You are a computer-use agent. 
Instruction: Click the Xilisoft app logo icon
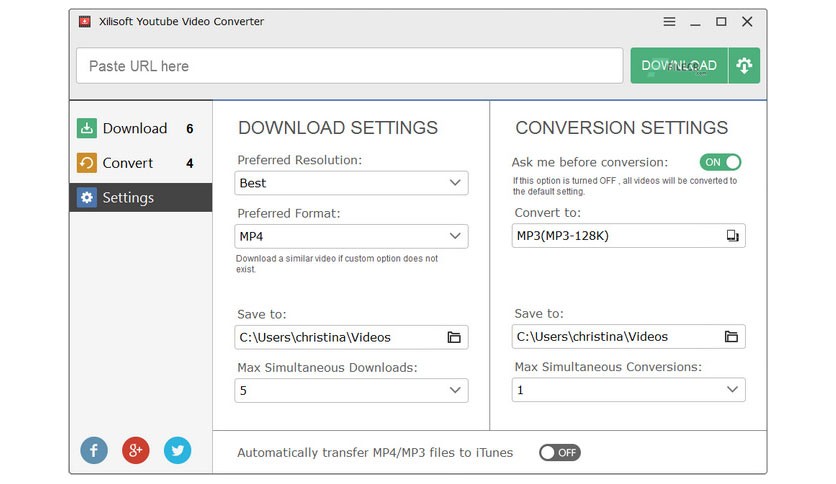point(84,21)
